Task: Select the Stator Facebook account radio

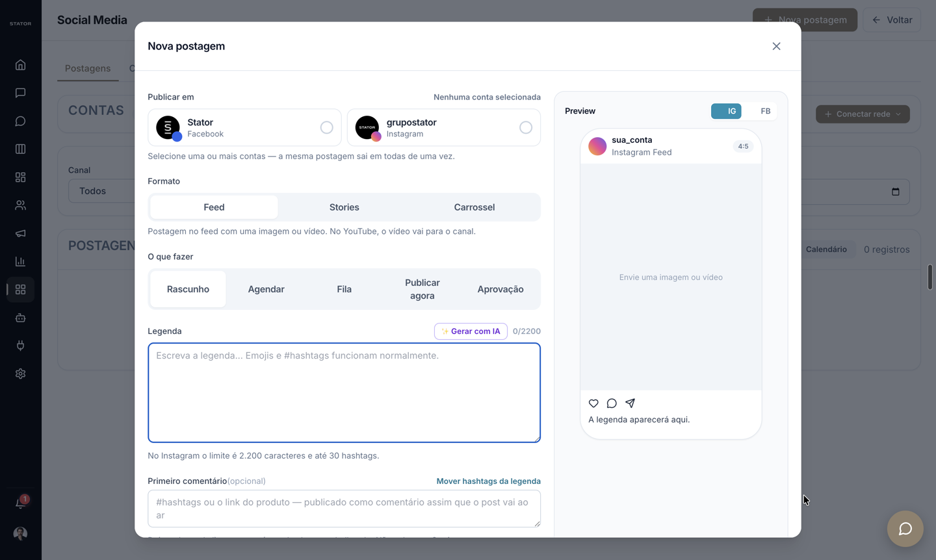Action: tap(326, 127)
